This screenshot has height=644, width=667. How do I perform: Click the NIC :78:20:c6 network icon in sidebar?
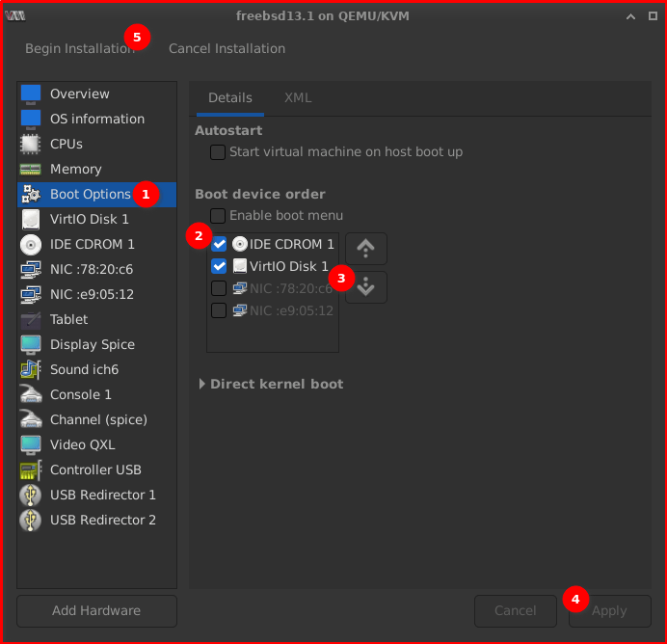pos(31,270)
